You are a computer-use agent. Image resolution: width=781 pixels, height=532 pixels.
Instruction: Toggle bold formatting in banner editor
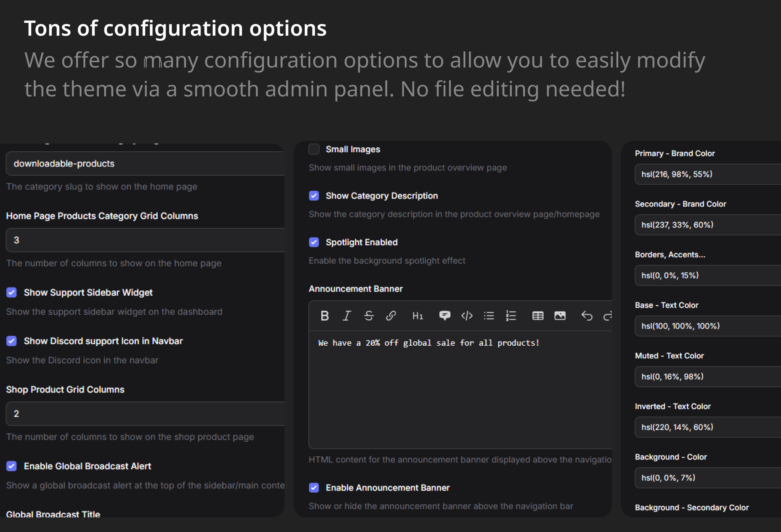point(325,316)
